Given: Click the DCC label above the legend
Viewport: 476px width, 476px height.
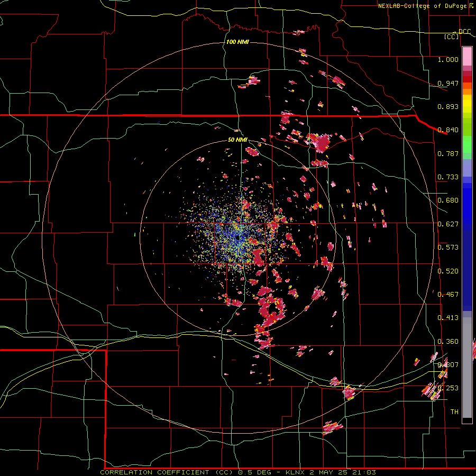Looking at the screenshot, I should pyautogui.click(x=465, y=31).
